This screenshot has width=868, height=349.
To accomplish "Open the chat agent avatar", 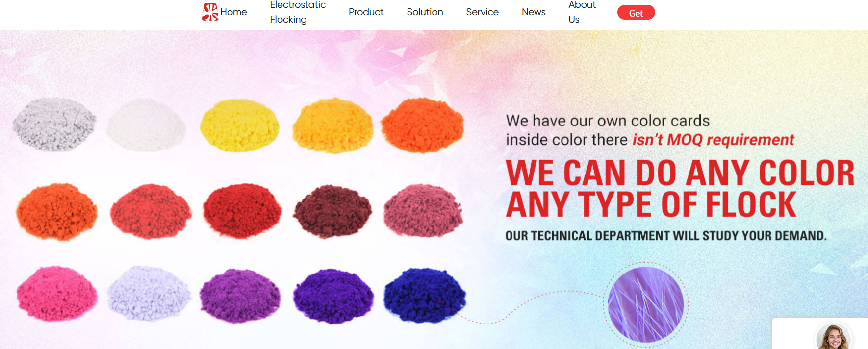I will coord(834,337).
